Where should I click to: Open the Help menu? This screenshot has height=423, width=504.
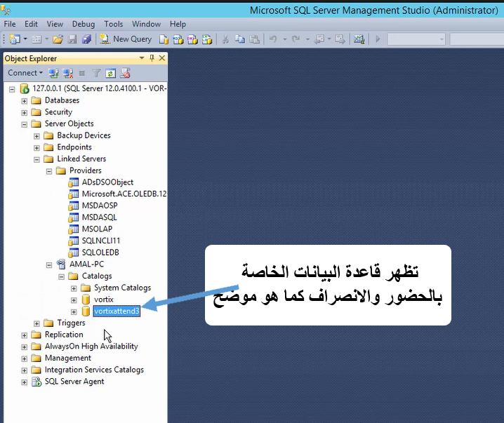pyautogui.click(x=178, y=24)
